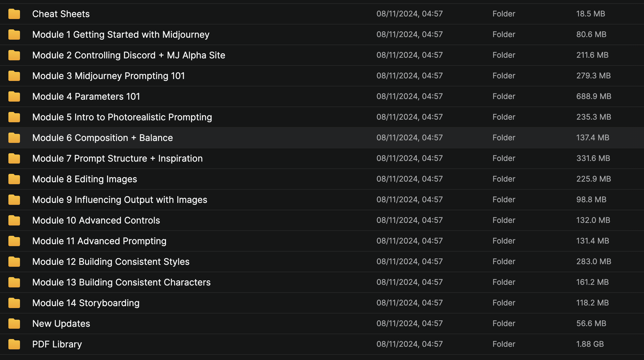This screenshot has width=644, height=360.
Task: Click the Module 8 Editing Images folder icon
Action: click(14, 179)
